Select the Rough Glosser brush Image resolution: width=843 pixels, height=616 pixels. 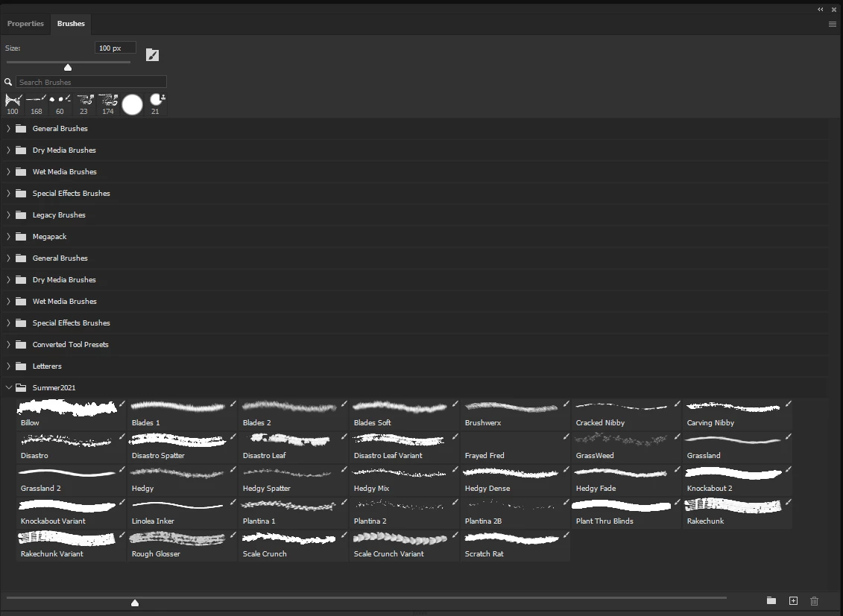(182, 544)
